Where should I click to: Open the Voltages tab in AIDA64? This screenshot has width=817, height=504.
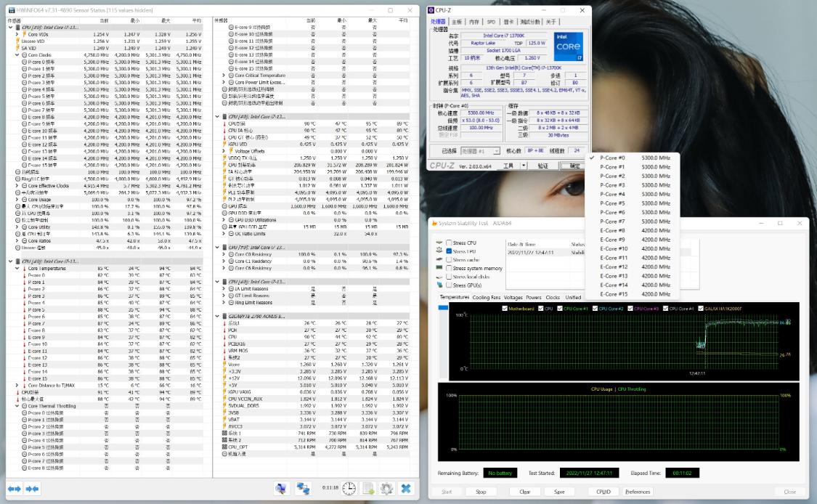pyautogui.click(x=513, y=297)
